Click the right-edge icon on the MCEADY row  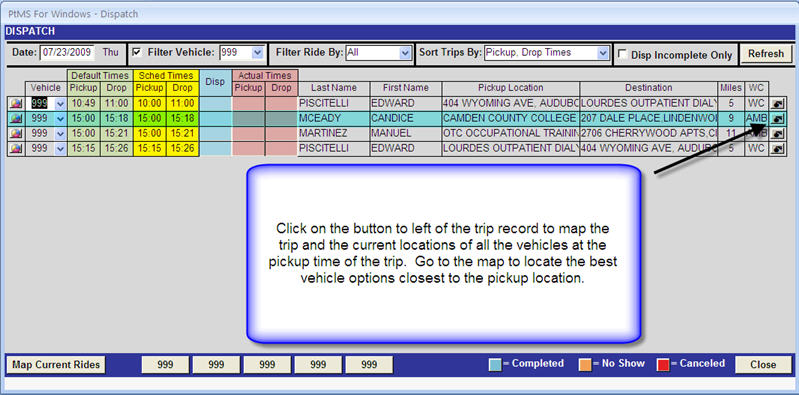[x=777, y=119]
